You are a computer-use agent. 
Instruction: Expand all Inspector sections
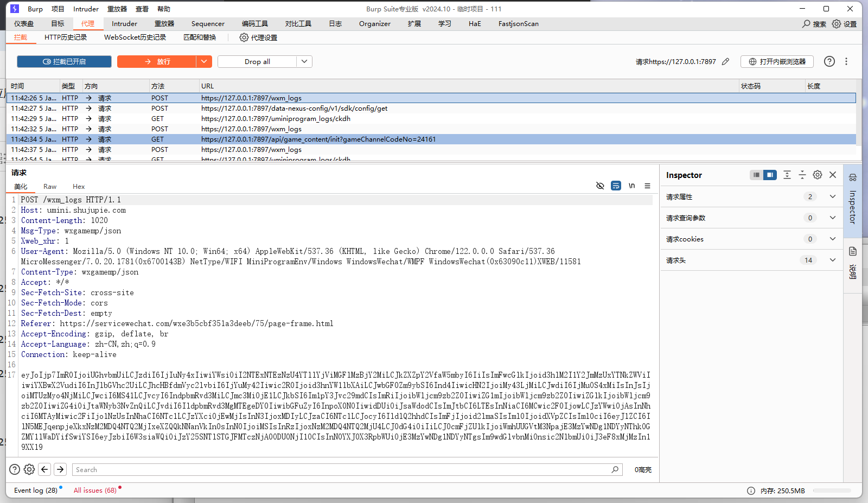point(787,175)
